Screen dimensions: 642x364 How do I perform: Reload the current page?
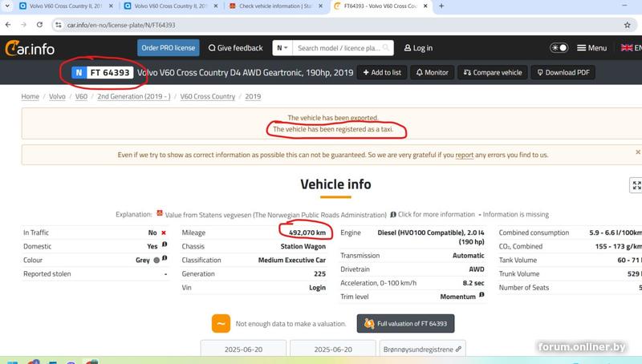point(39,25)
